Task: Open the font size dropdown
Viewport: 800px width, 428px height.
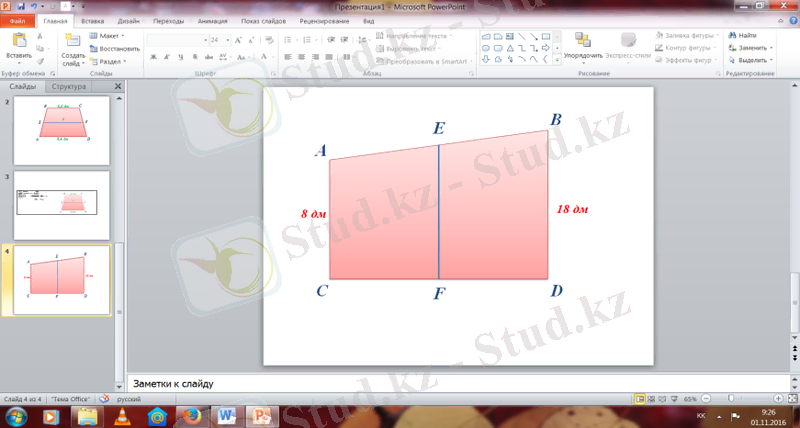Action: pos(226,40)
